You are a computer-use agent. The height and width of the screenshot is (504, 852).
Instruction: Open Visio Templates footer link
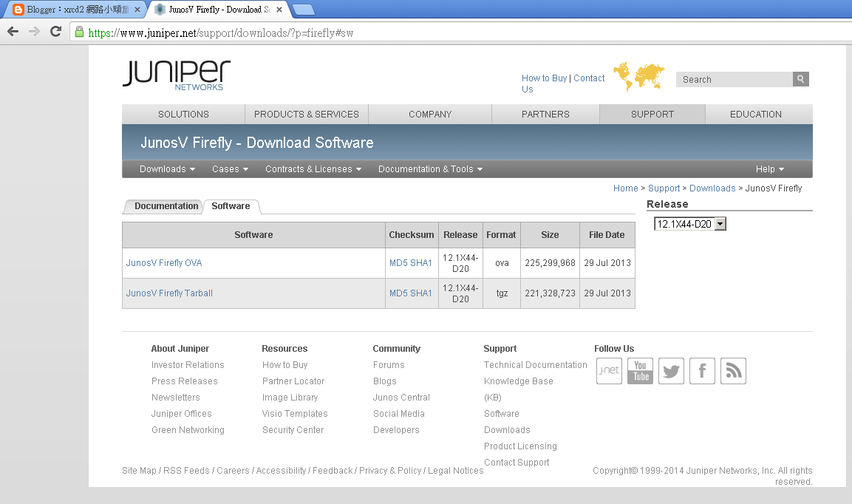pyautogui.click(x=295, y=414)
